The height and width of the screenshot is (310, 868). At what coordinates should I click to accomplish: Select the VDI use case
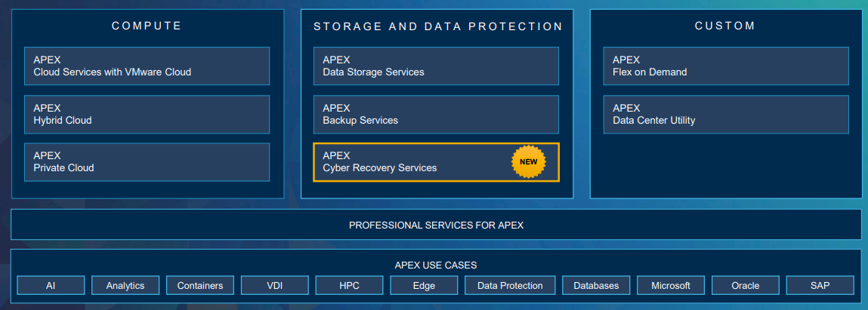coord(274,286)
